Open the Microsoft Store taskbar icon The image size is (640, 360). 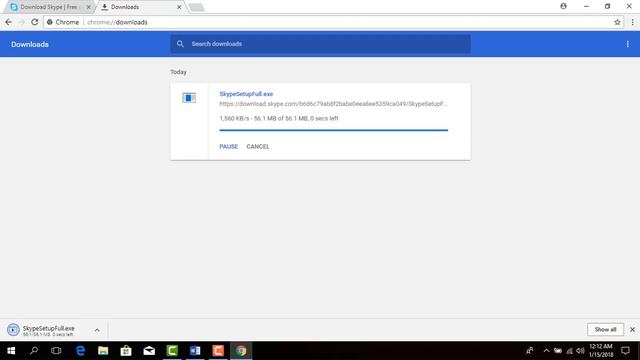[126, 351]
